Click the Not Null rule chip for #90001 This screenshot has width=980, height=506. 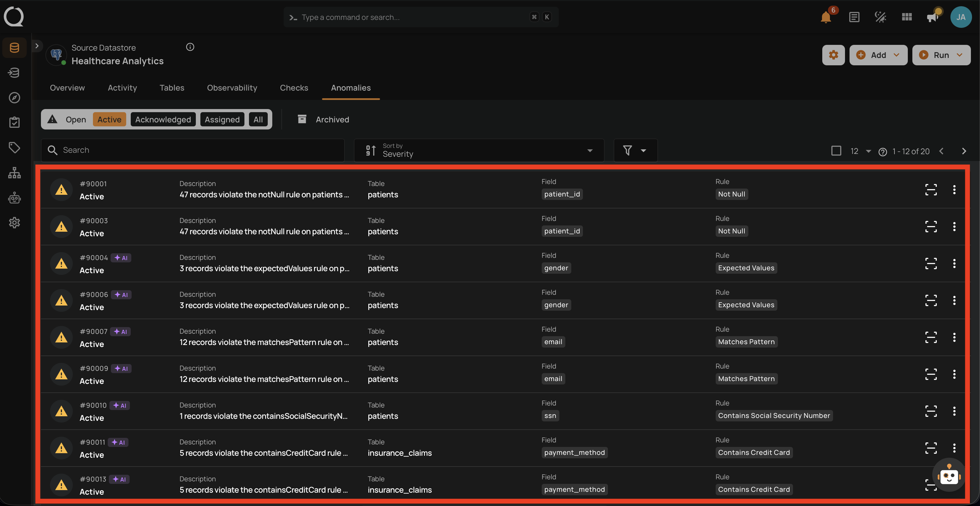732,194
